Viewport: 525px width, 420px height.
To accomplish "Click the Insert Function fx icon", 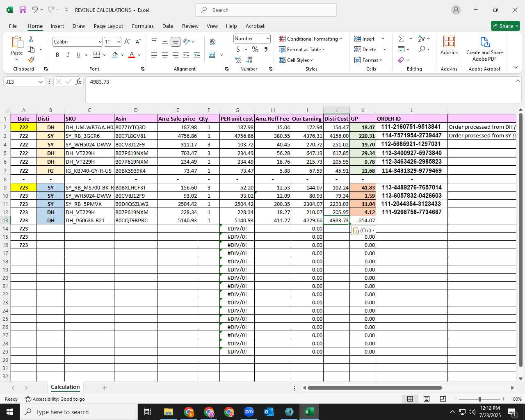I will [78, 82].
